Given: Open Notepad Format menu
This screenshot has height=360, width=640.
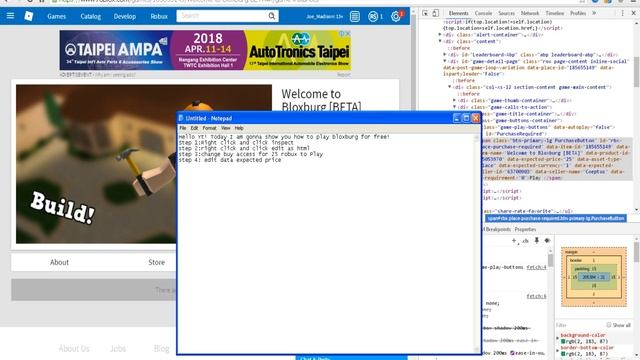Looking at the screenshot, I should click(x=209, y=128).
